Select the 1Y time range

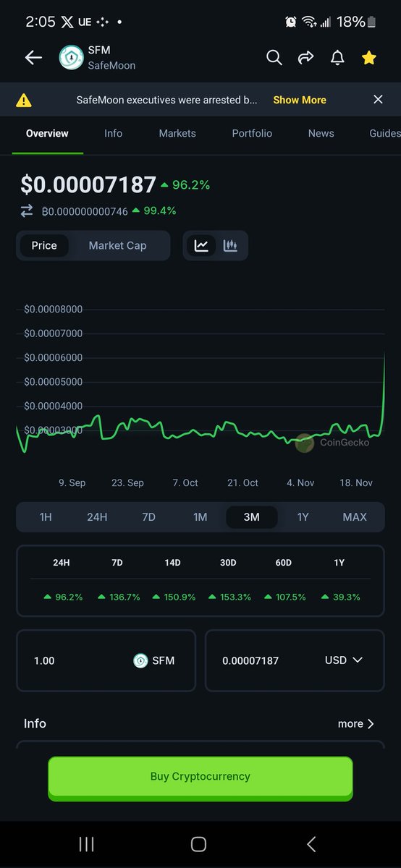tap(303, 517)
